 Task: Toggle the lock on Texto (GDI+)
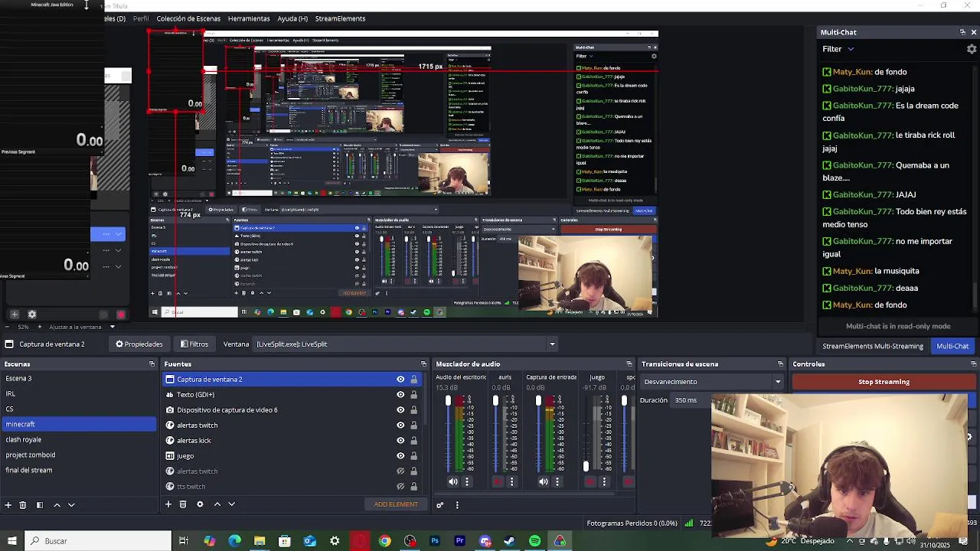coord(414,395)
